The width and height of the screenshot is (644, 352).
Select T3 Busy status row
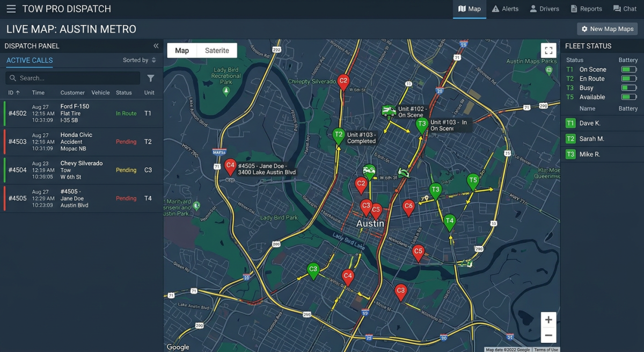coord(602,88)
